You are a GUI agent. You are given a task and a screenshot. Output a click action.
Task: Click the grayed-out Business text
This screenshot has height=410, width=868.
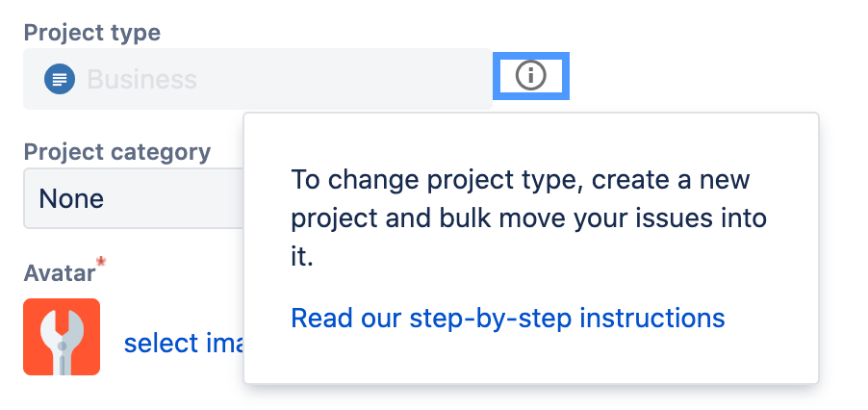click(141, 79)
